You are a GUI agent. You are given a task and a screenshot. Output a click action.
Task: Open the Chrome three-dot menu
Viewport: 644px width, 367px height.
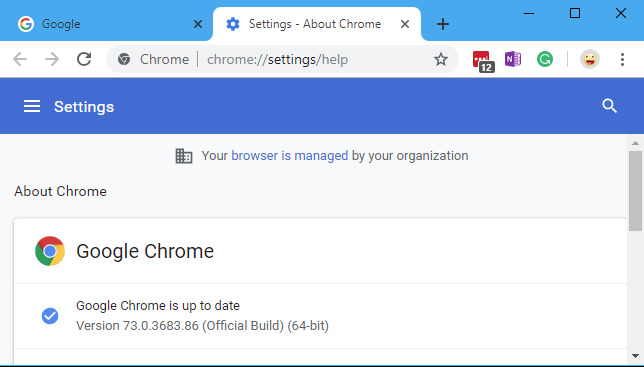pyautogui.click(x=622, y=60)
